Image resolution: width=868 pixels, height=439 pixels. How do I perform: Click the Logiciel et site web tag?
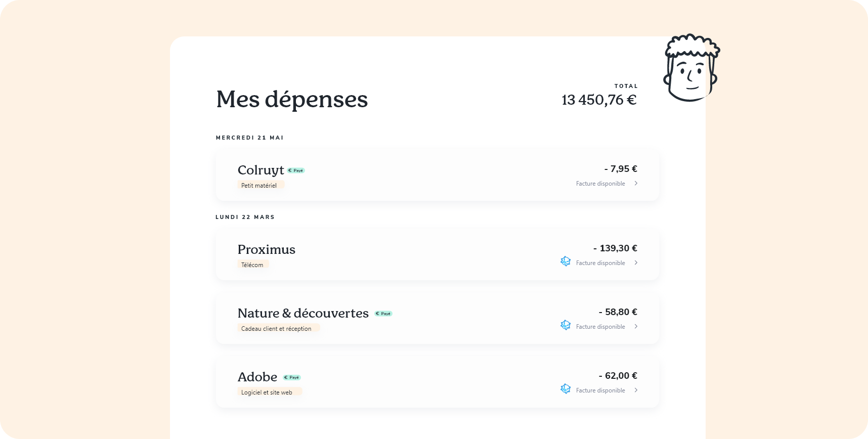click(x=269, y=392)
